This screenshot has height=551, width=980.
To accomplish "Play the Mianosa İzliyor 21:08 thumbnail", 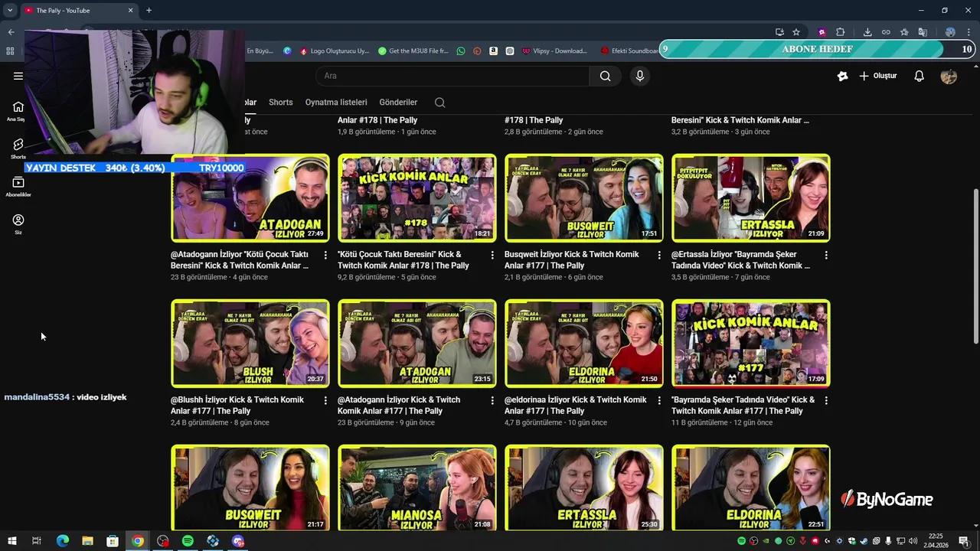I will [417, 487].
